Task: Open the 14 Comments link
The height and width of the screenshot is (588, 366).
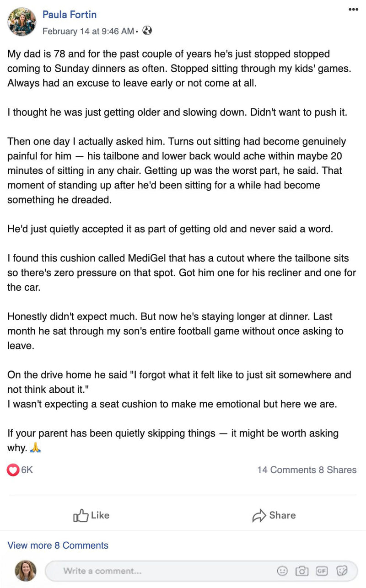Action: (x=286, y=470)
